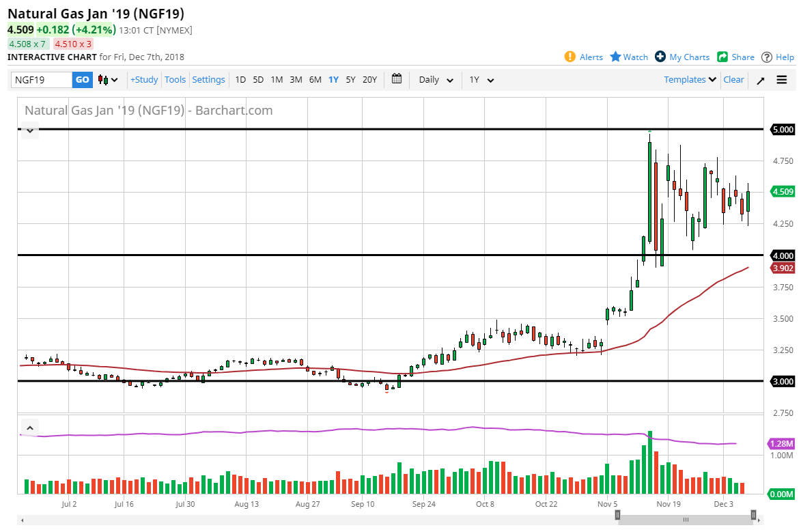This screenshot has width=801, height=532.
Task: Select the 6M time range
Action: coord(315,80)
